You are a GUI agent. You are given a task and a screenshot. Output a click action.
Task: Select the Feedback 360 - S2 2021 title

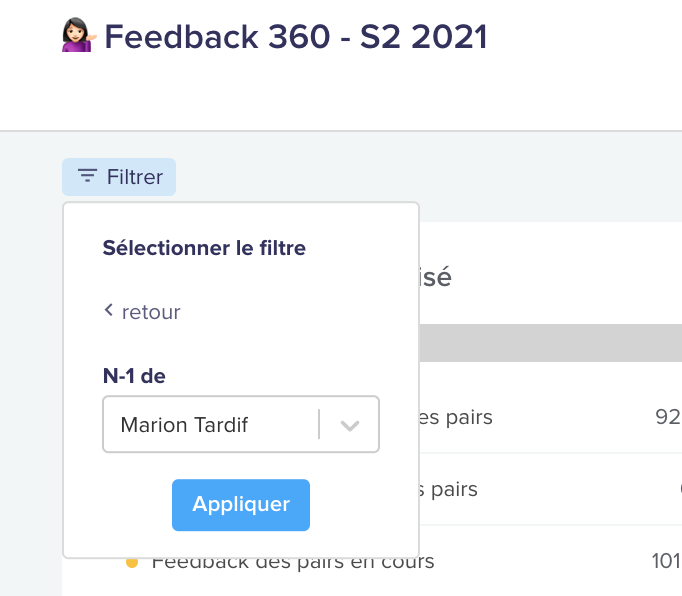tap(296, 37)
